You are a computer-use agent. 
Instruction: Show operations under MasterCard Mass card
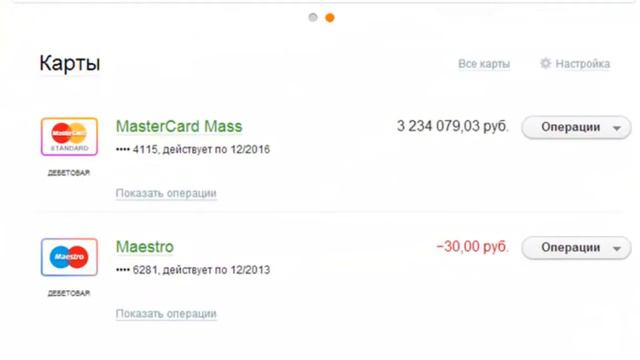(166, 193)
